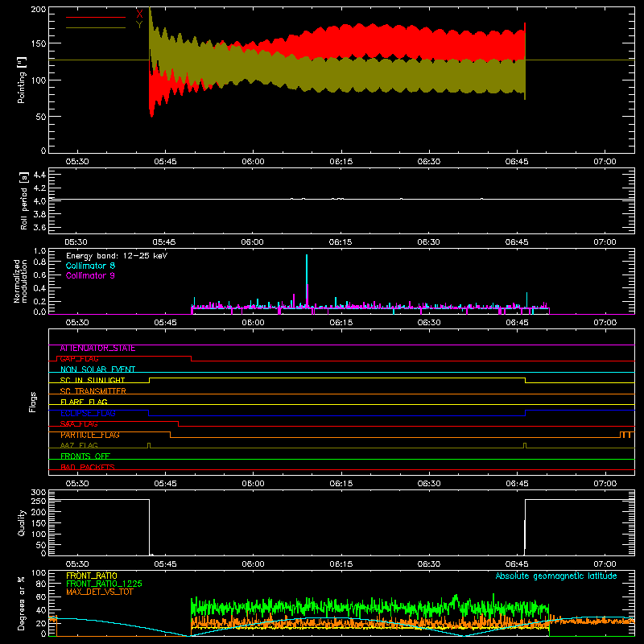
Task: Click the PARTICLE_FLAG pulses after 07:00
Action: pyautogui.click(x=625, y=435)
